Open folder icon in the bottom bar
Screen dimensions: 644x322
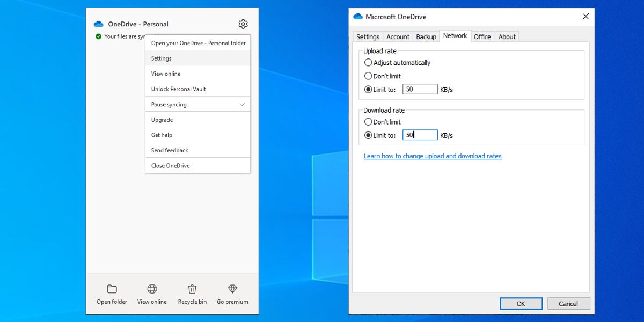tap(112, 289)
